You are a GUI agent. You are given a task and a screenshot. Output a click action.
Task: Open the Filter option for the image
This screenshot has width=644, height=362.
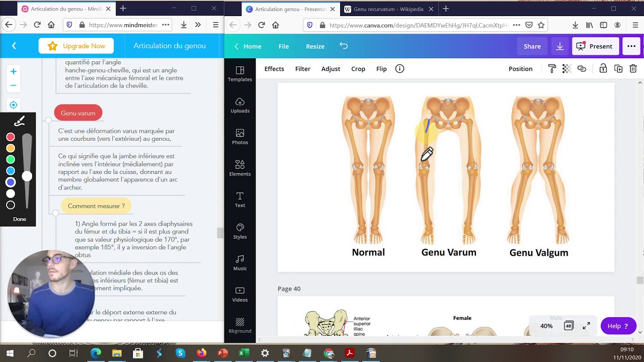pyautogui.click(x=303, y=69)
